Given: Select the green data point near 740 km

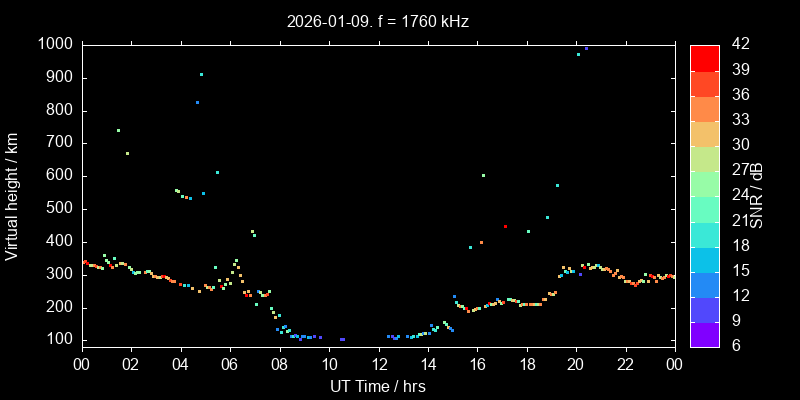Looking at the screenshot, I should pyautogui.click(x=118, y=130).
